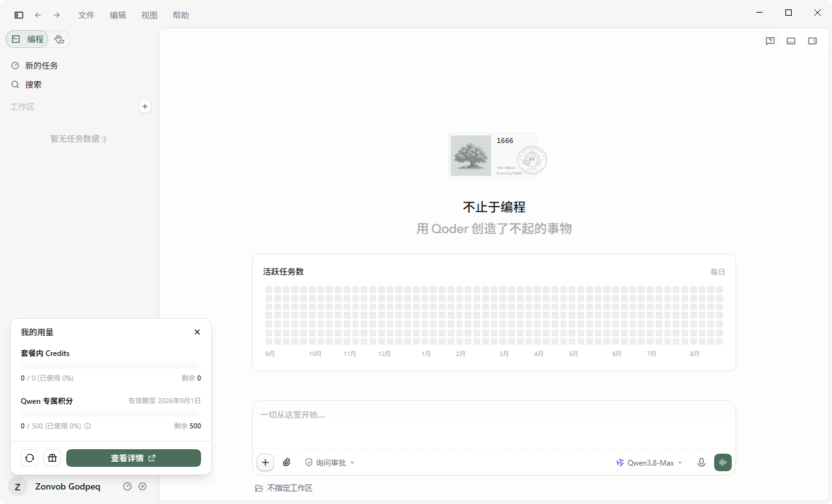Toggle the usage gauge icon near username
This screenshot has width=832, height=504.
127,486
